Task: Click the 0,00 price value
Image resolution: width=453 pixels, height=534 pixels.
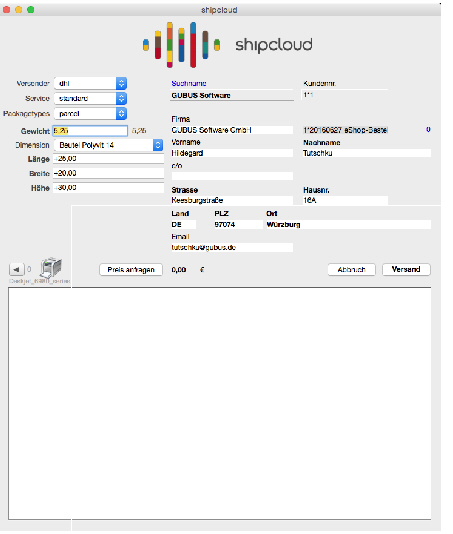Action: click(x=179, y=270)
